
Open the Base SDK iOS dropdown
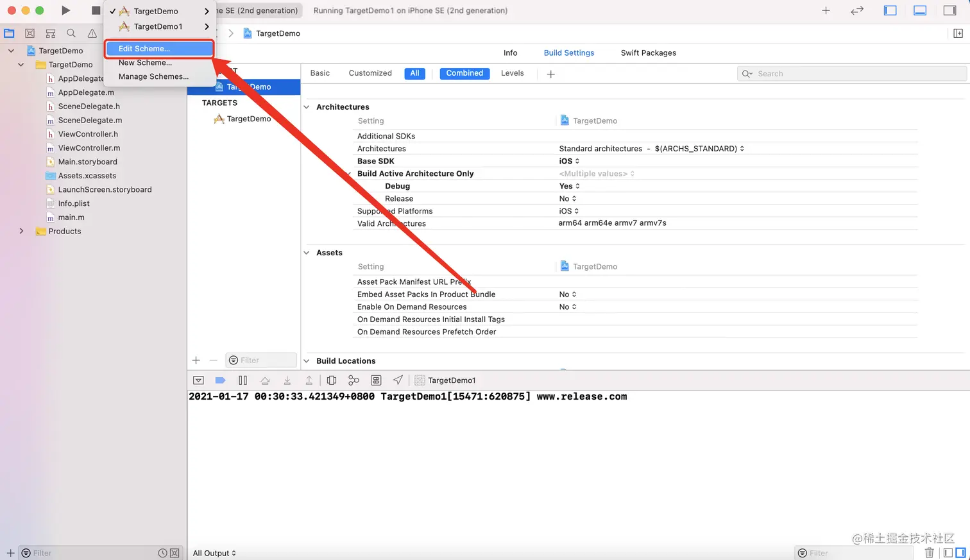click(x=569, y=161)
